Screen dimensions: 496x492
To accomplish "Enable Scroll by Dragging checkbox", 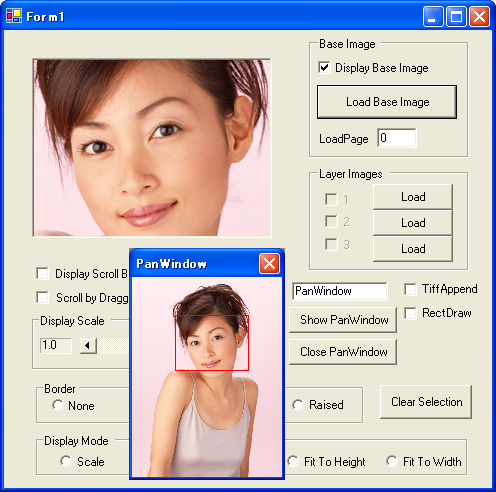I will (x=42, y=297).
